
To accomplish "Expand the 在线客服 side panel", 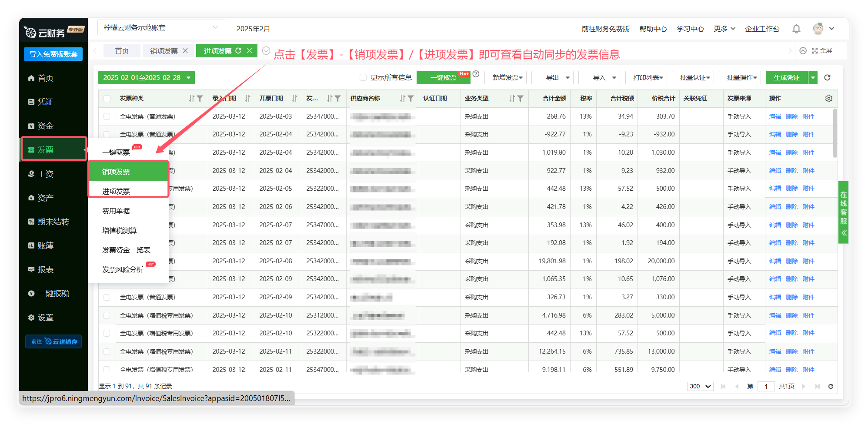I will (844, 212).
